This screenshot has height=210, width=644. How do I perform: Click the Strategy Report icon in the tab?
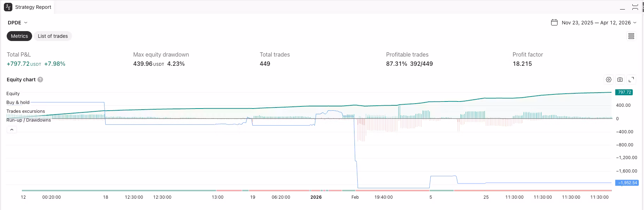pos(8,7)
